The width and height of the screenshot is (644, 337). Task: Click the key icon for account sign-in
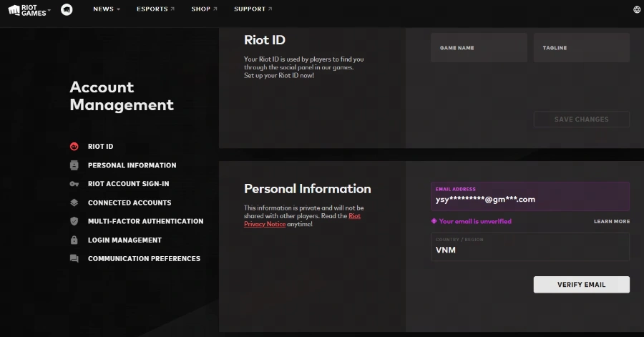point(74,184)
